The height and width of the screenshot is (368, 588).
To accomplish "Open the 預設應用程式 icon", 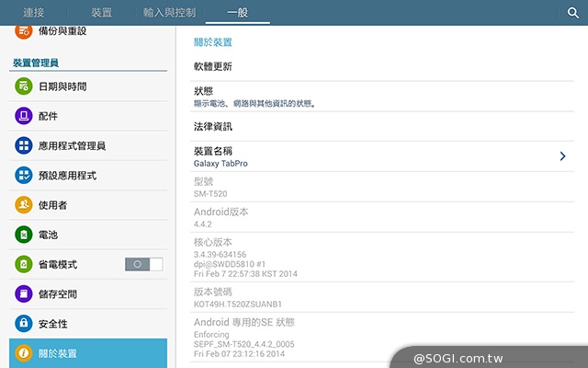I will tap(24, 175).
